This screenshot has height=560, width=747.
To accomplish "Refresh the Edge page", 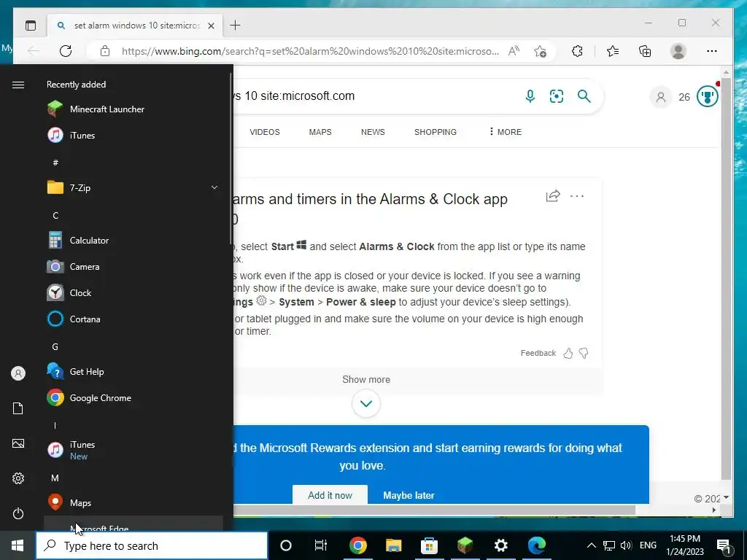I will point(66,51).
